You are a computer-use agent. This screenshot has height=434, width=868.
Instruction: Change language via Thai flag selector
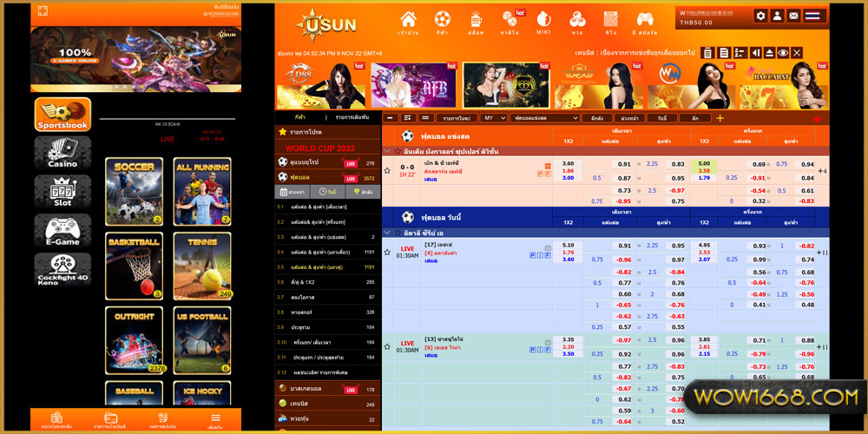[812, 16]
